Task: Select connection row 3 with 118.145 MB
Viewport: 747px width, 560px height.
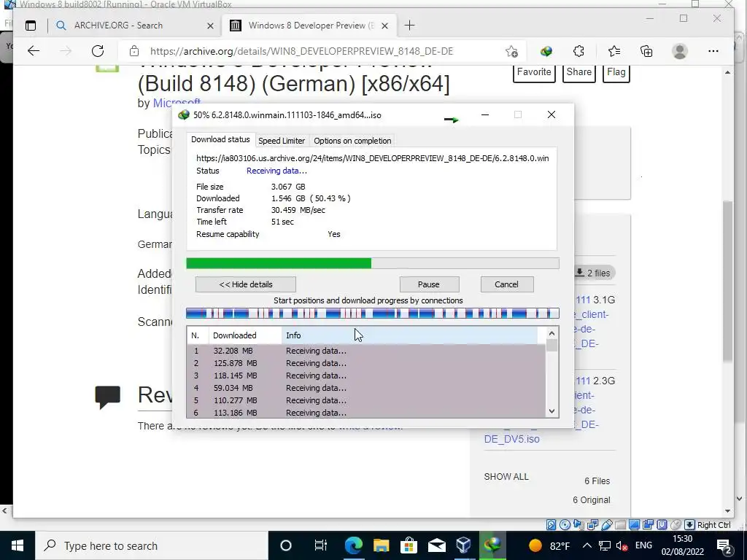Action: pyautogui.click(x=366, y=376)
